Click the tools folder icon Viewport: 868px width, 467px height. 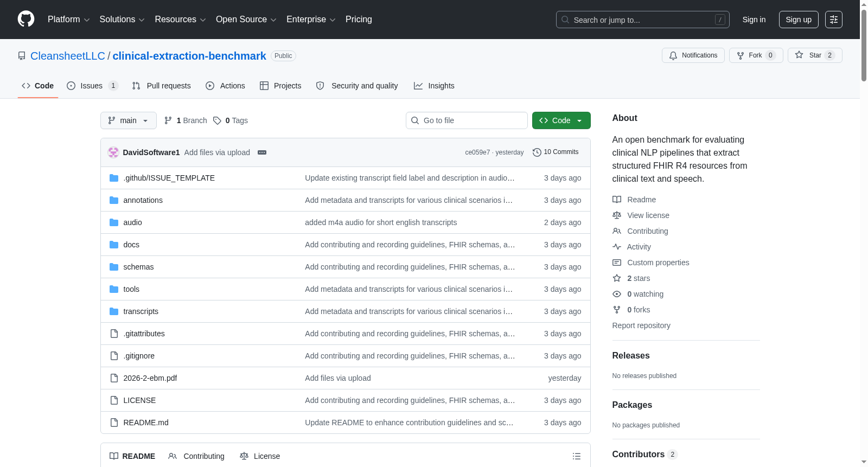[x=114, y=289]
